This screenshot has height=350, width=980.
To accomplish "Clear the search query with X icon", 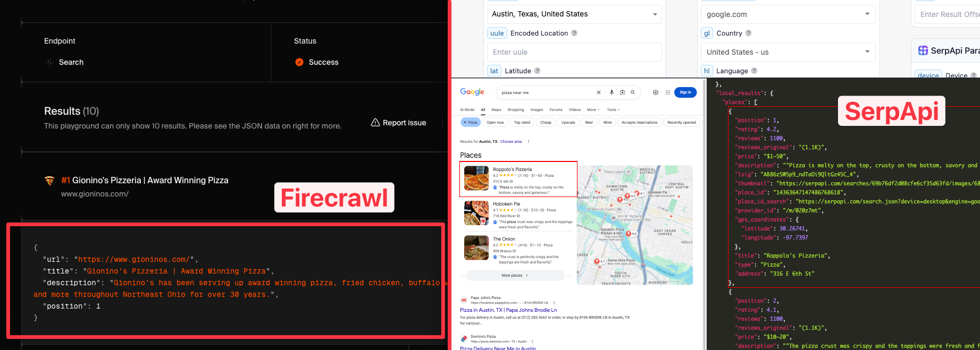I will tap(599, 92).
